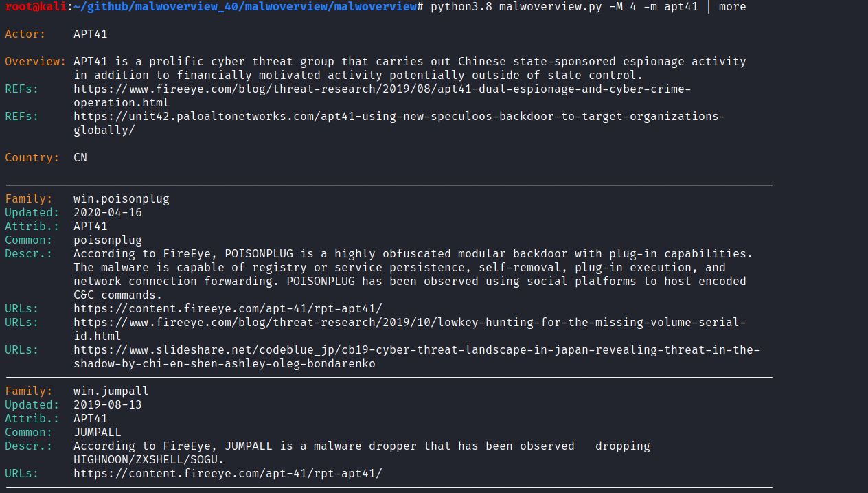The image size is (868, 493).
Task: Select the common name poisonplug
Action: tap(108, 240)
